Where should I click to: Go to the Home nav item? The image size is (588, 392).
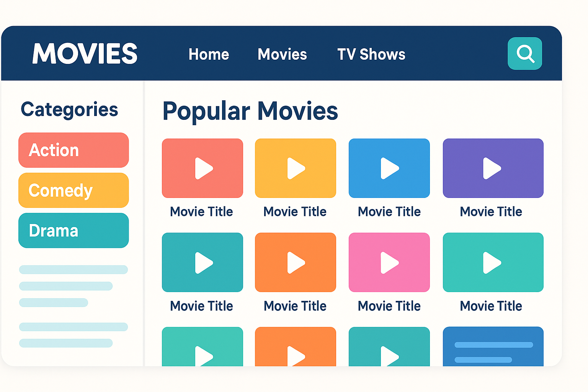(x=209, y=54)
